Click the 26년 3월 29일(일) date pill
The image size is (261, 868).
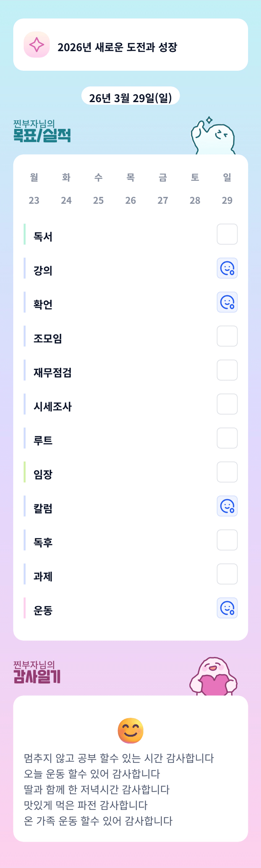[131, 97]
